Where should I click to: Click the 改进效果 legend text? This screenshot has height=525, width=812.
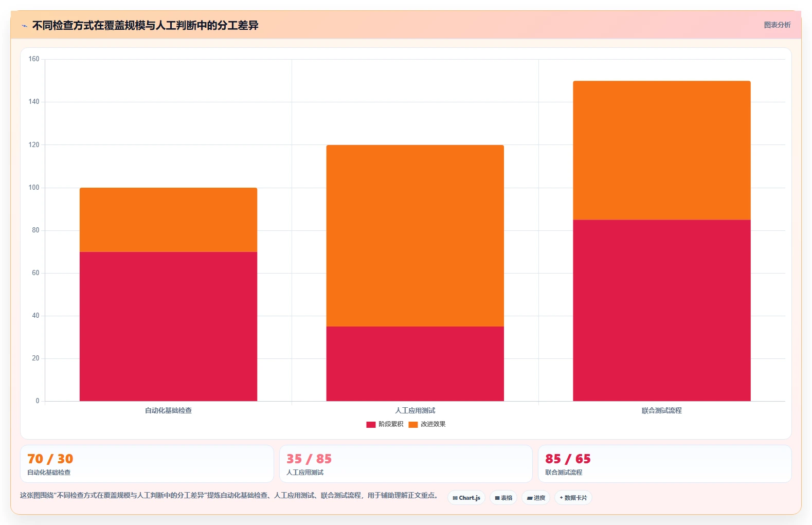point(433,424)
